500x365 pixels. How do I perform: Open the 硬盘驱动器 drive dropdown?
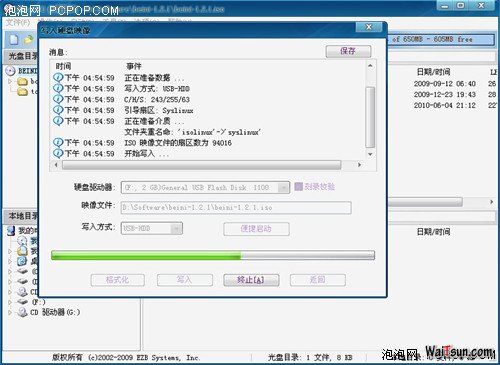point(283,188)
